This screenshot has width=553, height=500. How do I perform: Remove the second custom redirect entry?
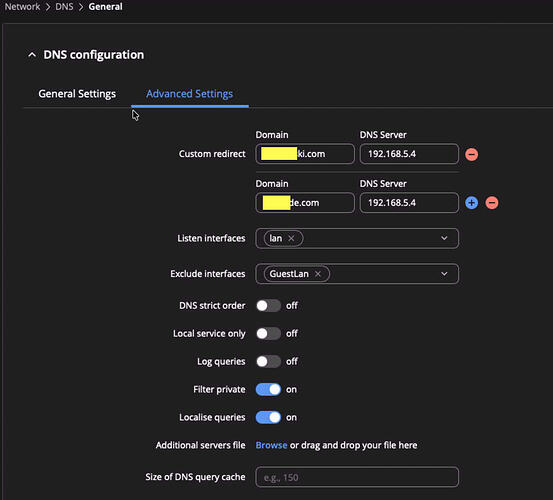[x=492, y=203]
